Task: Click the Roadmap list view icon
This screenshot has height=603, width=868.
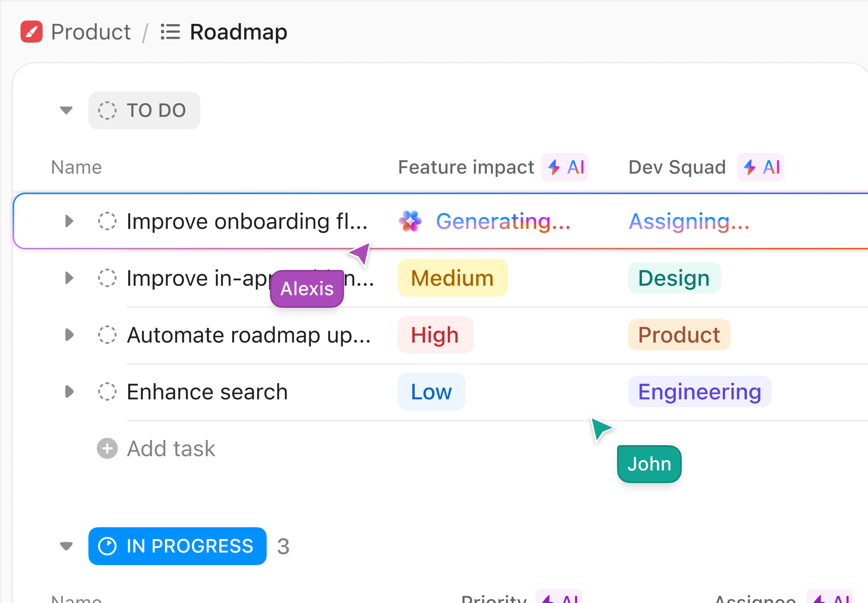Action: [170, 32]
